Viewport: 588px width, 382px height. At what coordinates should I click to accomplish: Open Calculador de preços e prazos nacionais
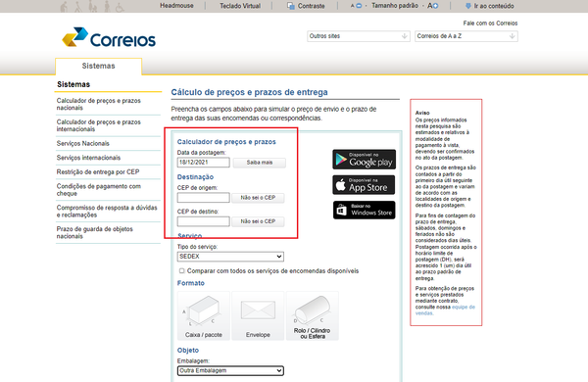coord(99,104)
